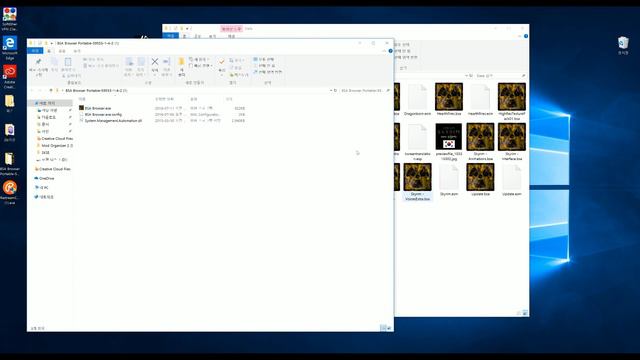
Task: Select HighResTexturePack01.bsa in back window
Action: point(511,102)
